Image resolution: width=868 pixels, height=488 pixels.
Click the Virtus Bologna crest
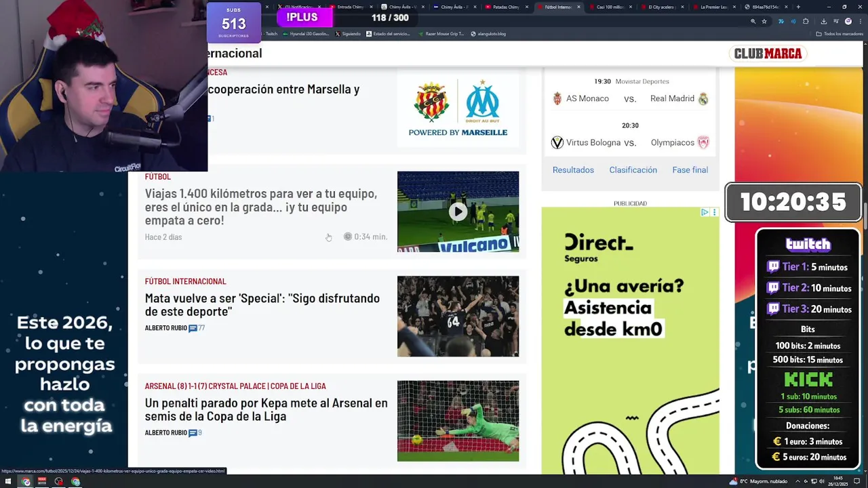[x=557, y=142]
